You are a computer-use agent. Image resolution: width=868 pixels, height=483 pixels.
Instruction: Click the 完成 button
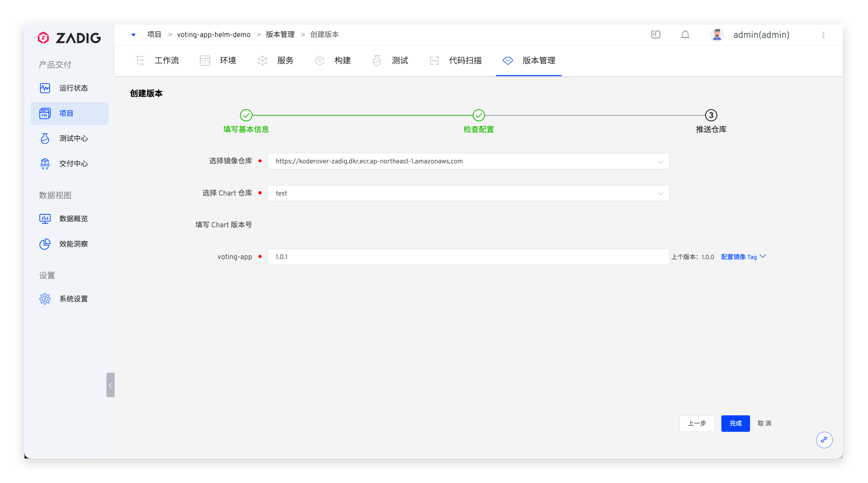[x=735, y=423]
